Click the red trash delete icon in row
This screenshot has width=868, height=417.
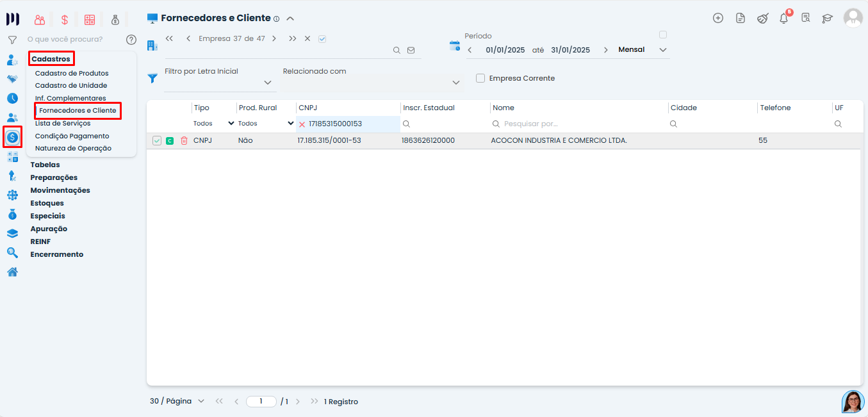tap(184, 140)
